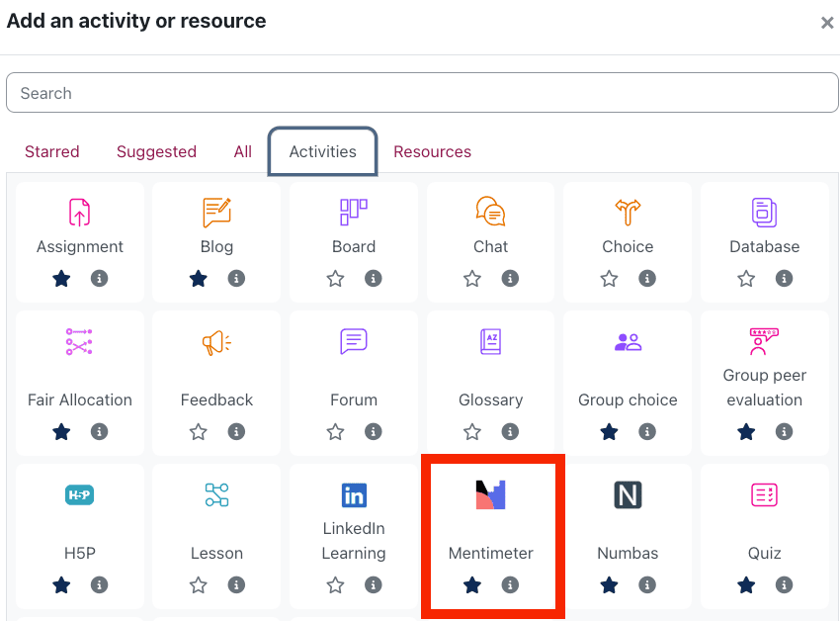Viewport: 840px width, 621px height.
Task: Pick the Forum activity icon
Action: (x=354, y=341)
